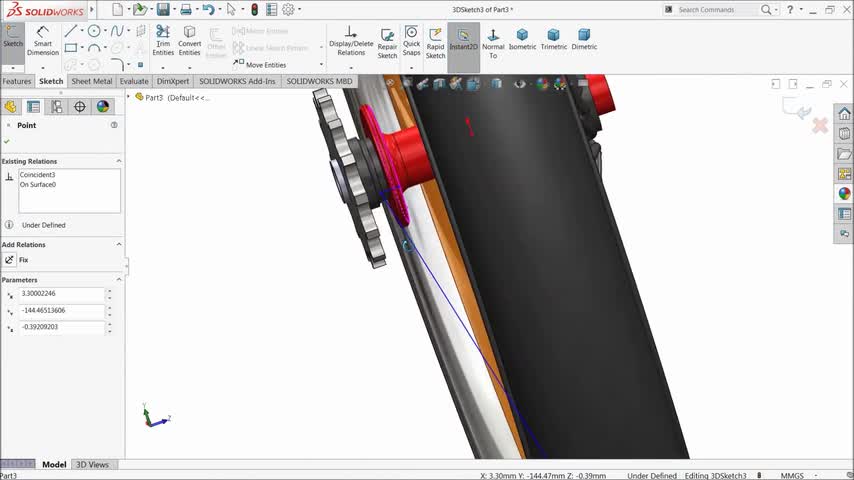Image resolution: width=854 pixels, height=480 pixels.
Task: Undo the last action
Action: pos(208,9)
